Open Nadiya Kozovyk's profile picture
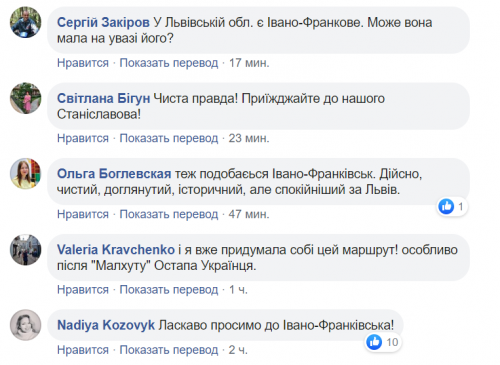The width and height of the screenshot is (500, 365). [26, 325]
